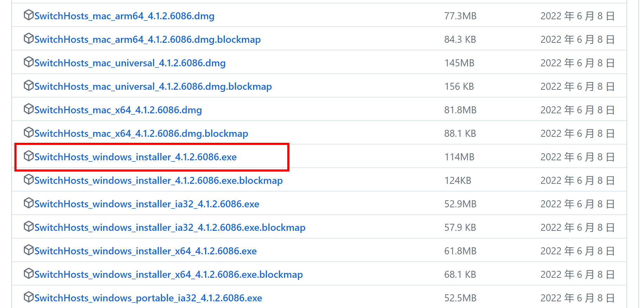Download SwitchHosts_windows_portable_ia32_4.1.2.6086.exe

coord(148,298)
